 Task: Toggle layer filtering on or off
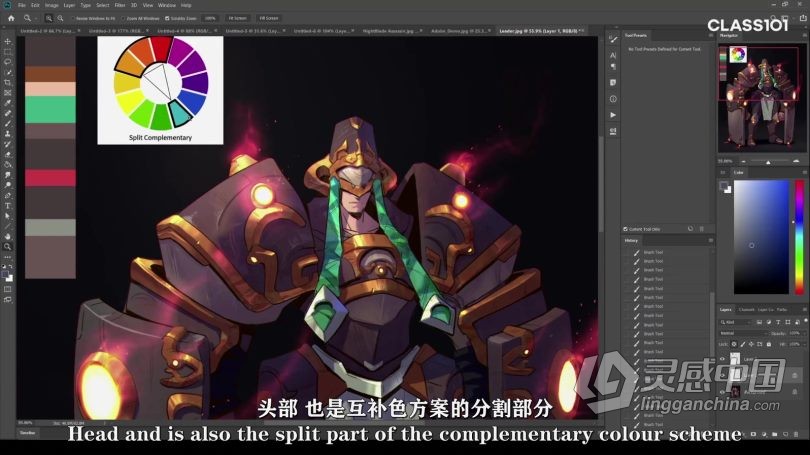(805, 321)
